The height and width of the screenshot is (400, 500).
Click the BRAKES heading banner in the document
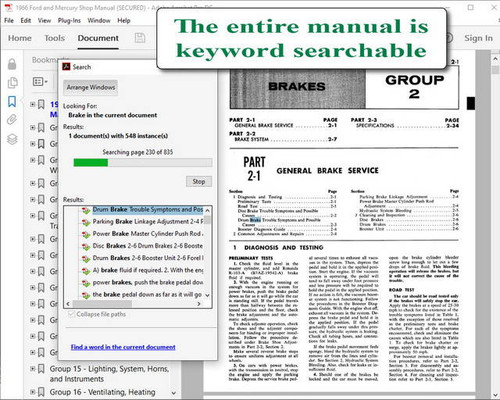pyautogui.click(x=297, y=87)
